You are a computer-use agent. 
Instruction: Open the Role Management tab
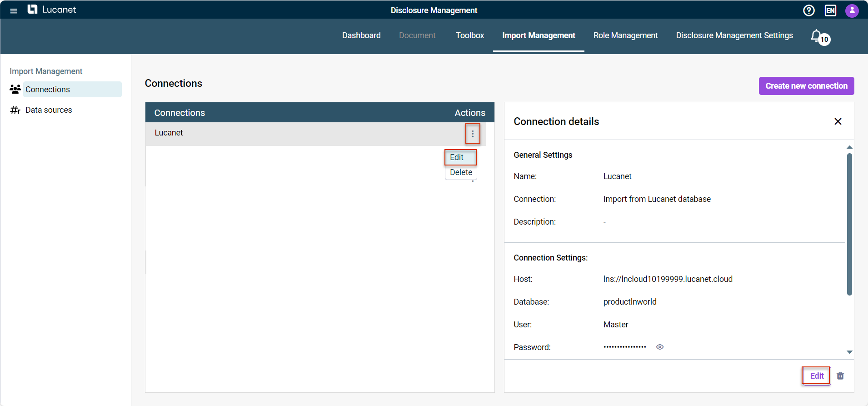[x=625, y=35]
